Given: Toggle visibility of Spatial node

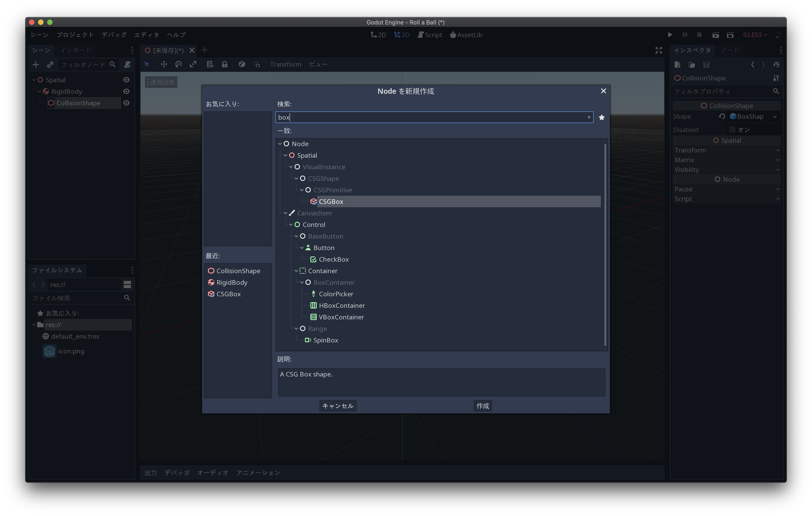Looking at the screenshot, I should [126, 80].
